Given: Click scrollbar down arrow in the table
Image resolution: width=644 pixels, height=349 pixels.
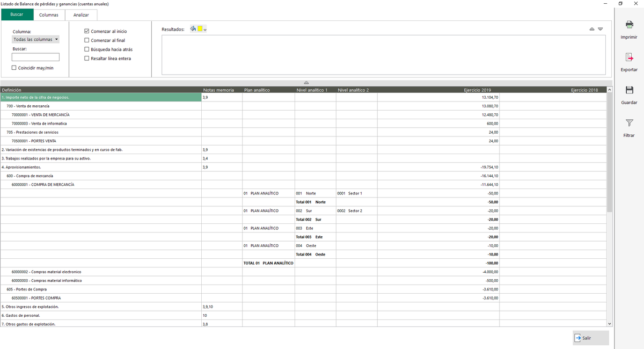Looking at the screenshot, I should 609,324.
